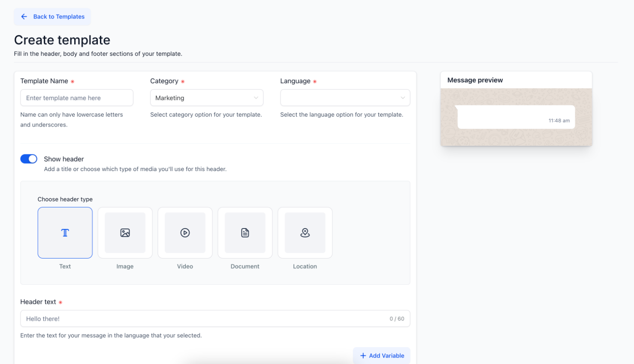Click the Template Name field label
This screenshot has width=634, height=364.
coord(44,81)
